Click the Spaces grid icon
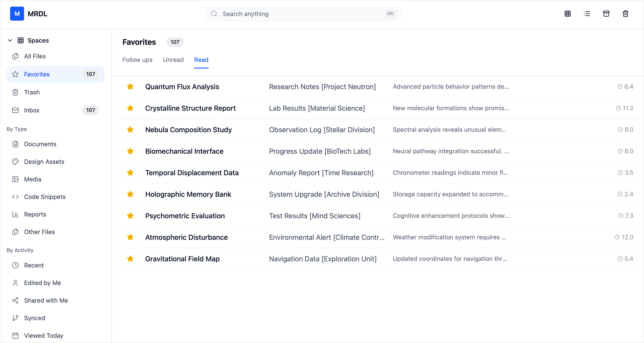Viewport: 644px width, 343px height. click(x=20, y=41)
